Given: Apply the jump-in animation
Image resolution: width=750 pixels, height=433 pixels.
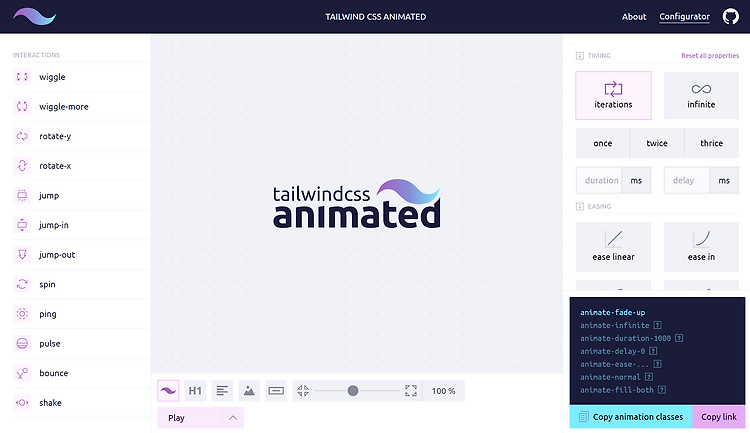Looking at the screenshot, I should [x=81, y=225].
